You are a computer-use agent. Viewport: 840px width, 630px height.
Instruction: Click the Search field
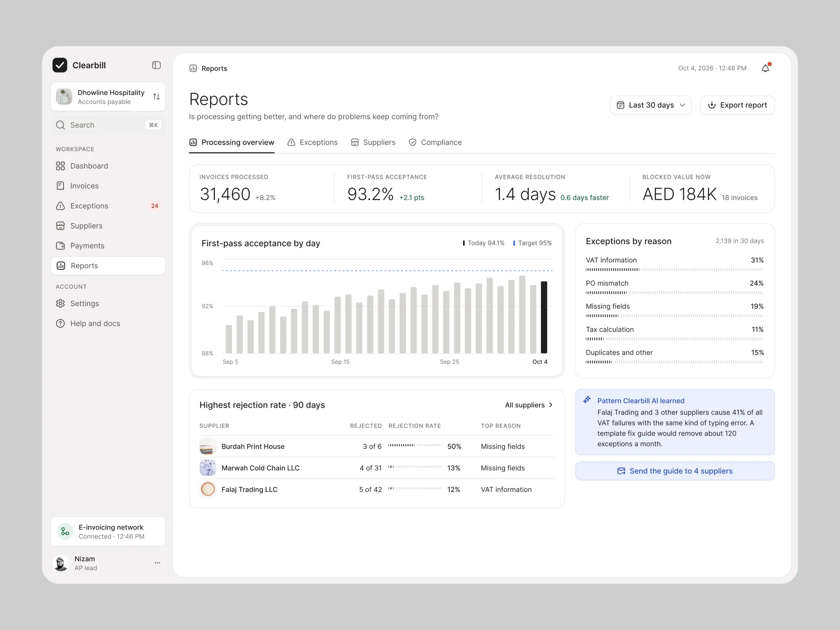pyautogui.click(x=108, y=125)
